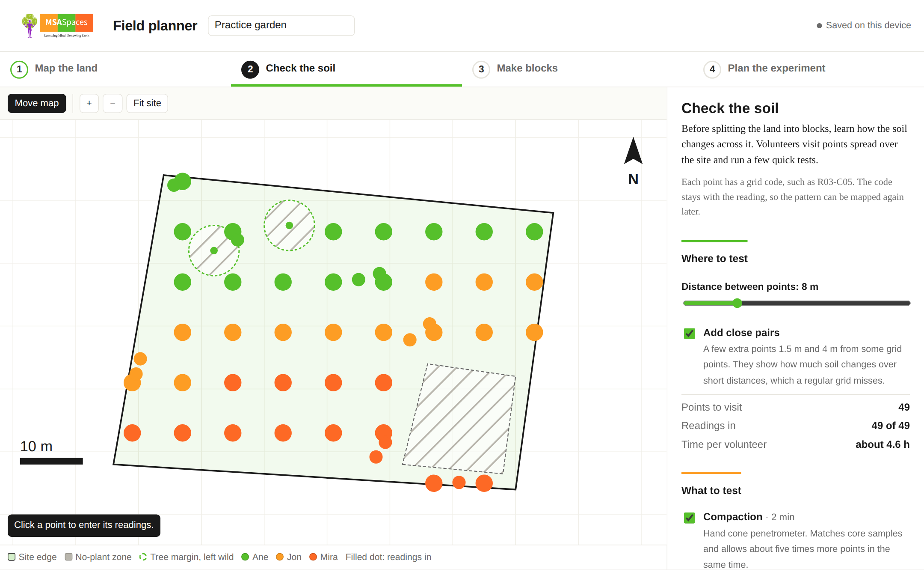Click the Mira red legend dot
924x578 pixels.
[x=313, y=557]
